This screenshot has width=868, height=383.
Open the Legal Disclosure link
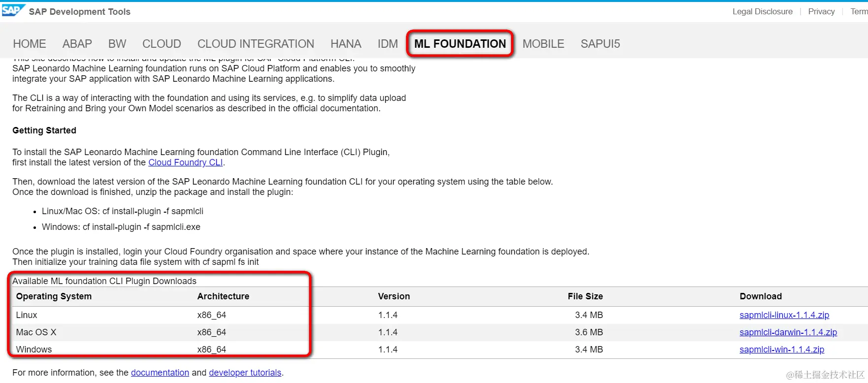[x=763, y=11]
